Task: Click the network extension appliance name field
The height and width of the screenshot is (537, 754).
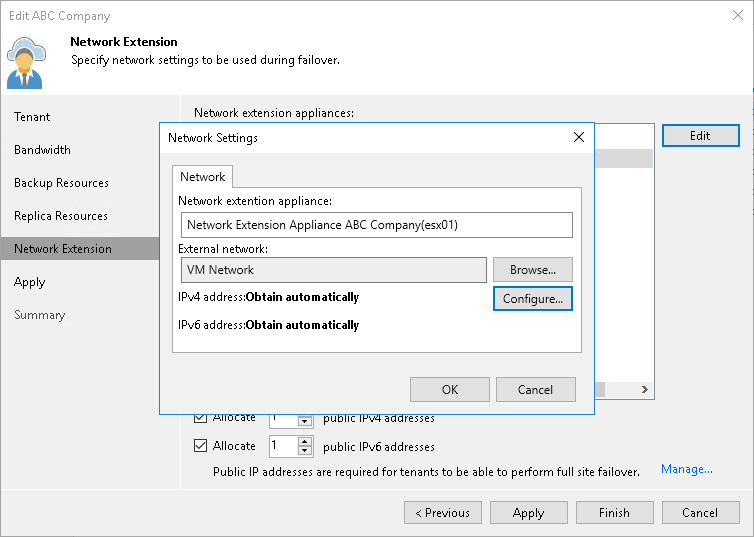Action: [x=377, y=225]
